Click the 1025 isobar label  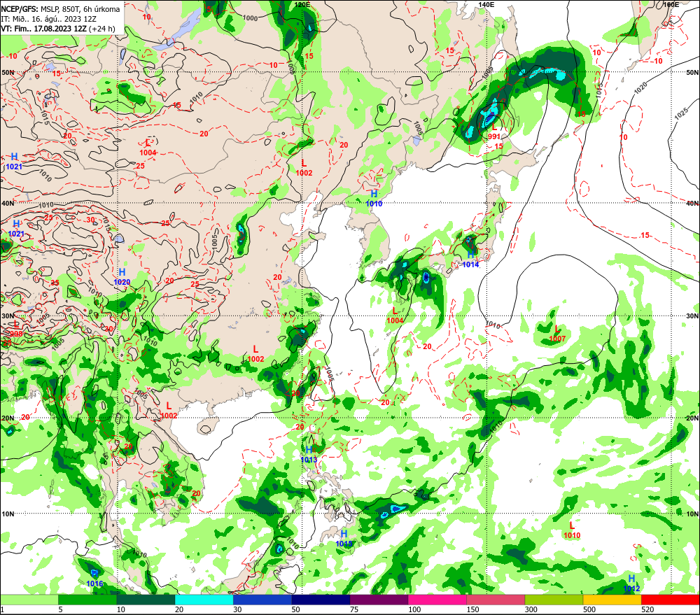681,114
